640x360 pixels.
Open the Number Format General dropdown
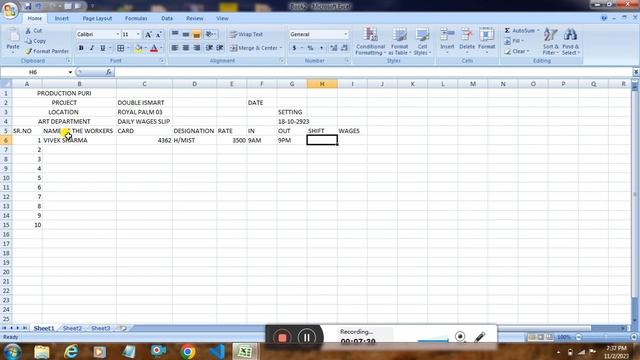pyautogui.click(x=346, y=34)
